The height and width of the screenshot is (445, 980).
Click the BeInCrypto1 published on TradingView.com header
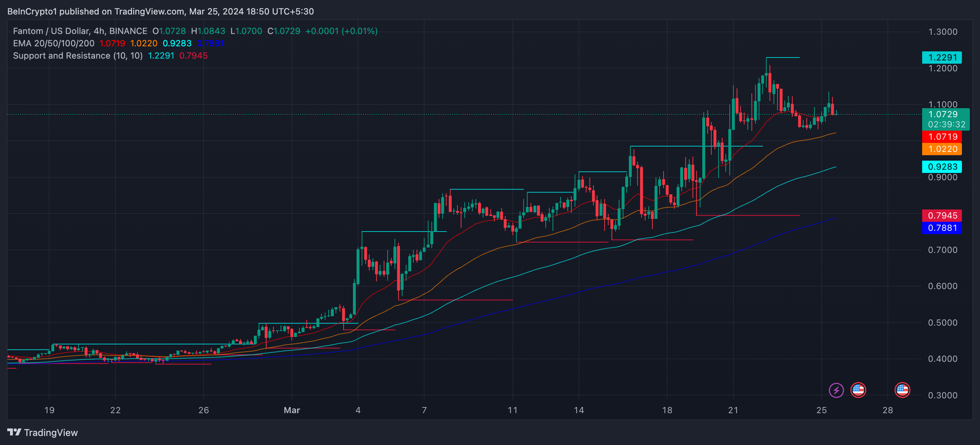(160, 12)
